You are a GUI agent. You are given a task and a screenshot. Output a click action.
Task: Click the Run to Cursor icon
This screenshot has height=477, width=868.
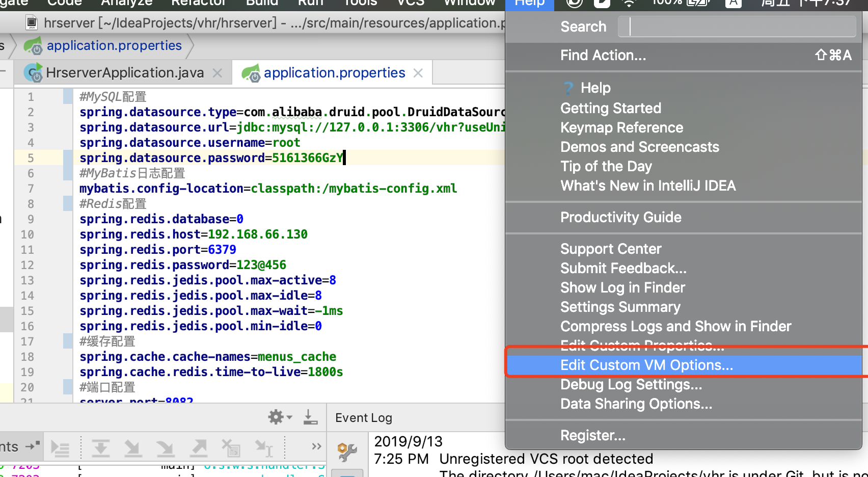(x=264, y=448)
